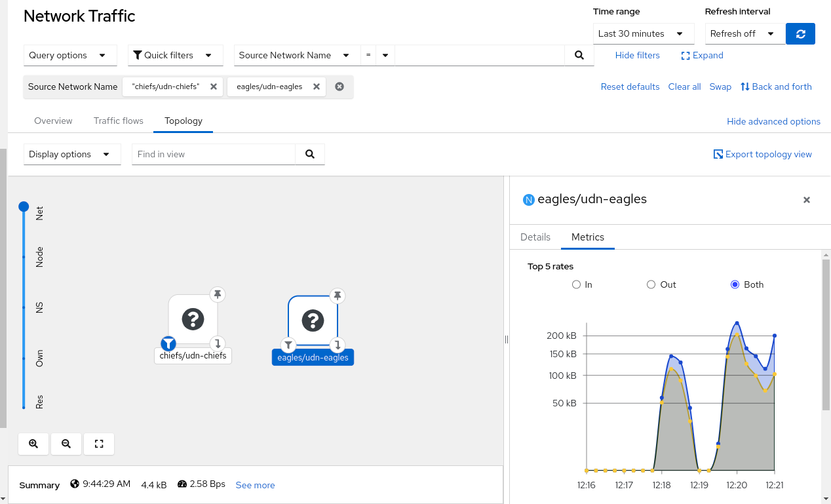Screen dimensions: 831x504
Task: Click the Export topology view link
Action: point(762,155)
